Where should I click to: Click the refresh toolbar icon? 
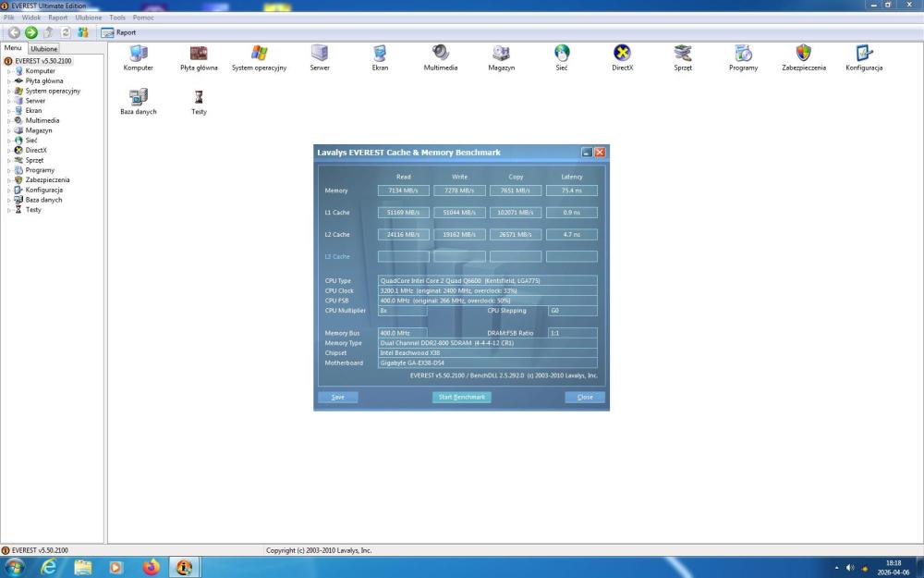(66, 32)
